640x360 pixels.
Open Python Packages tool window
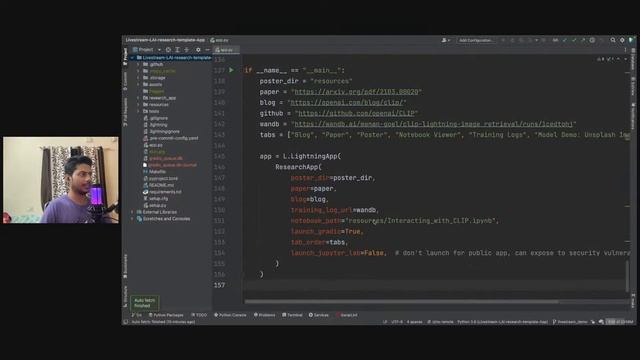pos(166,315)
